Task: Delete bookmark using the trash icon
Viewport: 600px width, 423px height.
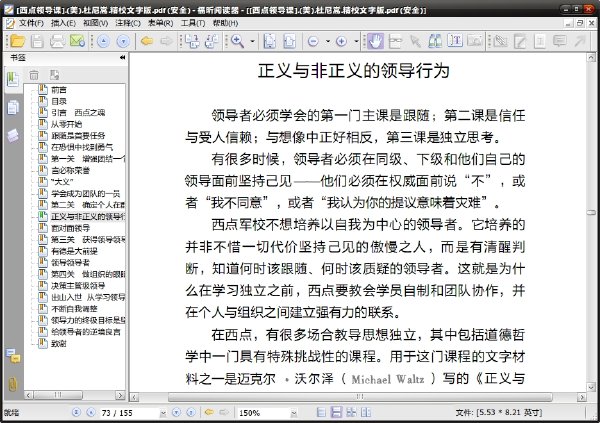Action: click(33, 75)
